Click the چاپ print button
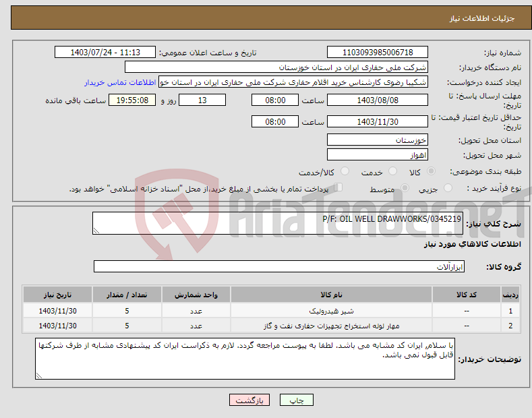 click(297, 400)
